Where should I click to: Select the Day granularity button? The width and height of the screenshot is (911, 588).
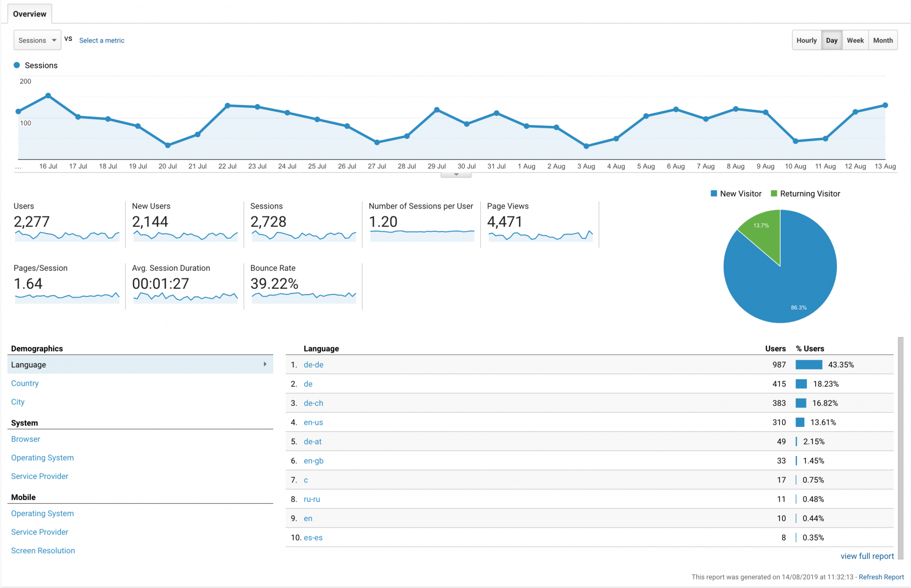coord(831,40)
